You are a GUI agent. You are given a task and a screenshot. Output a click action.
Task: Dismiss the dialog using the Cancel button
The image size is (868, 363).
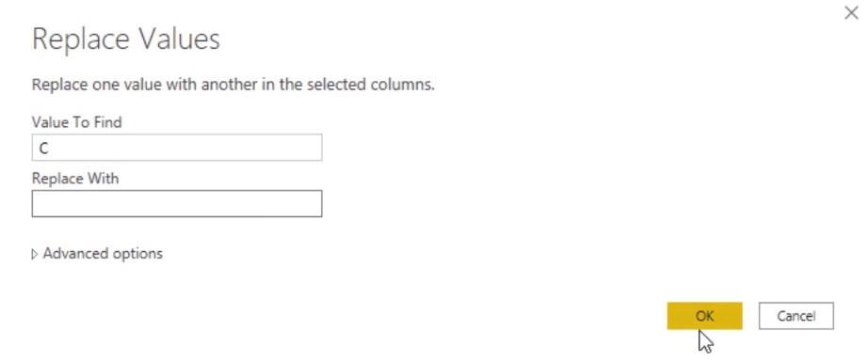[x=796, y=316]
